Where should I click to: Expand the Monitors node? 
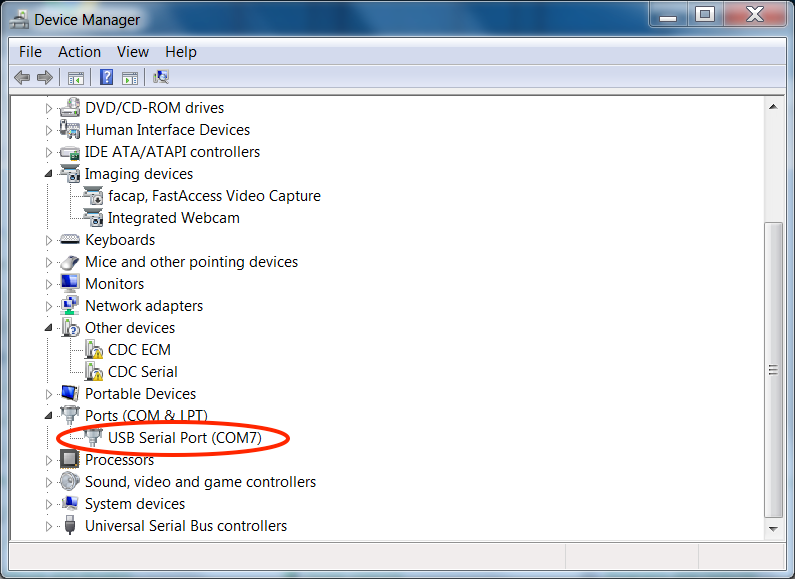[x=49, y=284]
